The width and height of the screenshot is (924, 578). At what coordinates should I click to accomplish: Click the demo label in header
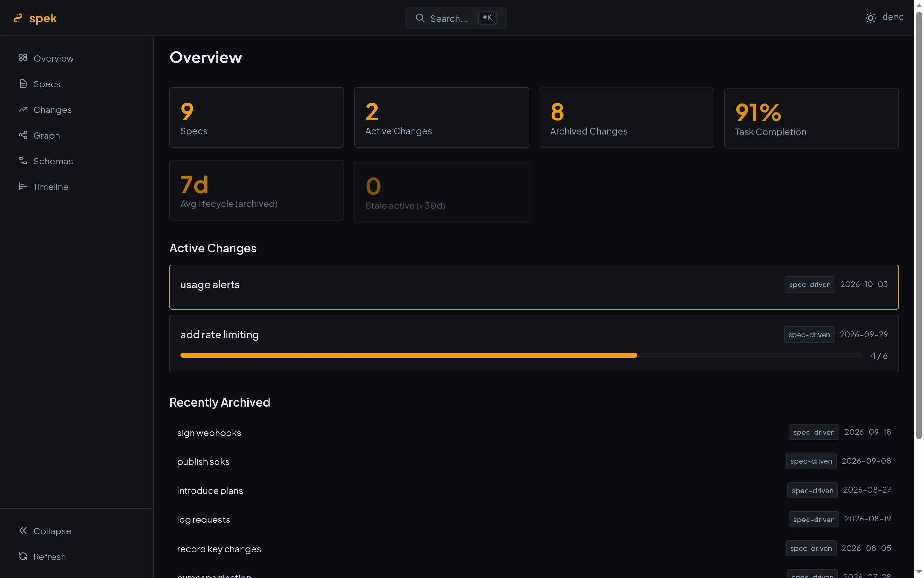pyautogui.click(x=893, y=17)
